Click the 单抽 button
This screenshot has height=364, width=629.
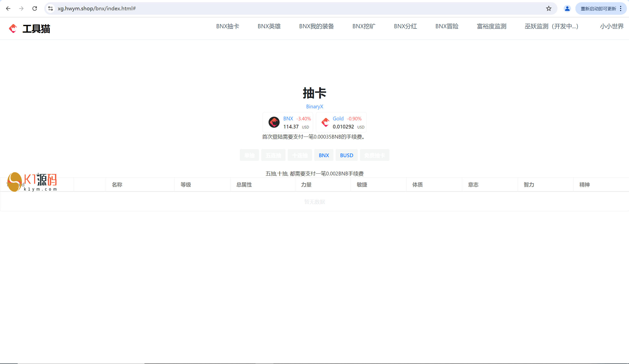249,155
